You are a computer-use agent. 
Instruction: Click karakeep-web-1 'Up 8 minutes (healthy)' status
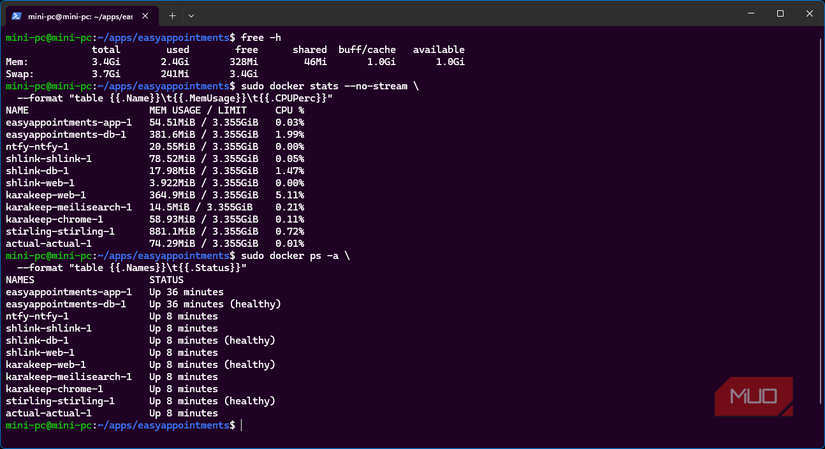(x=212, y=364)
